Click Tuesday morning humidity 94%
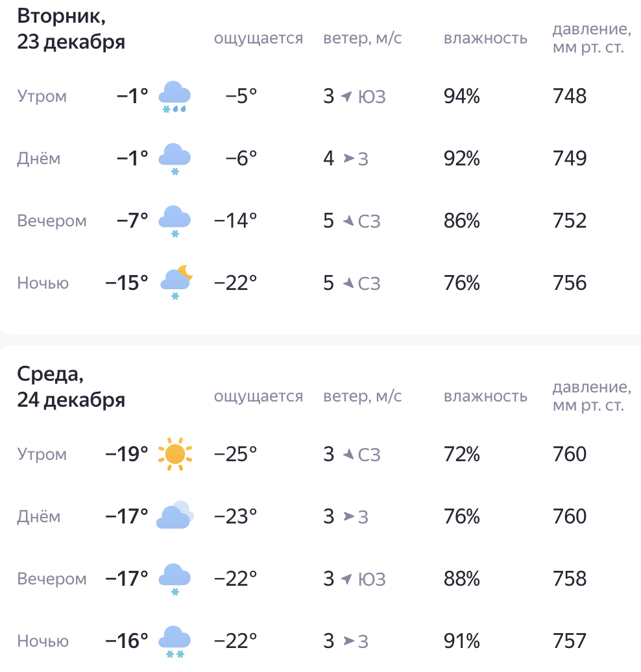641x672 pixels. tap(462, 97)
